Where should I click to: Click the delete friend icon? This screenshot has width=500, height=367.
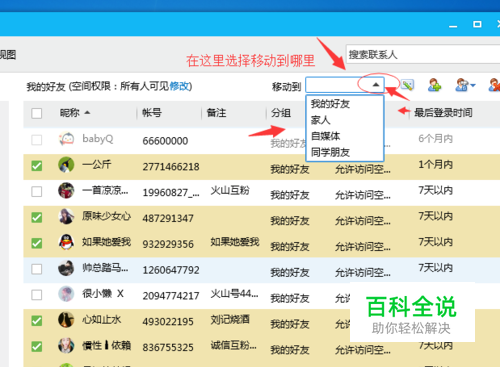coord(494,85)
